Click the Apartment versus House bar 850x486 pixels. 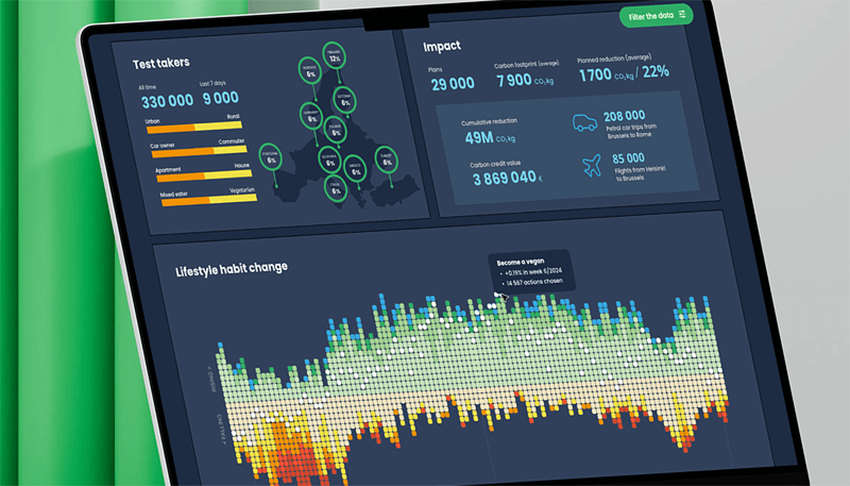pyautogui.click(x=201, y=176)
